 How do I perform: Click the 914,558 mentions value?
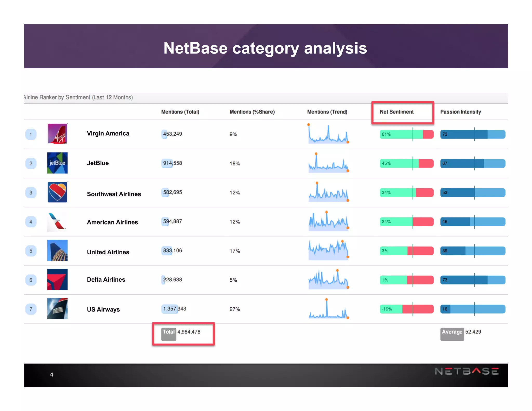tap(172, 163)
